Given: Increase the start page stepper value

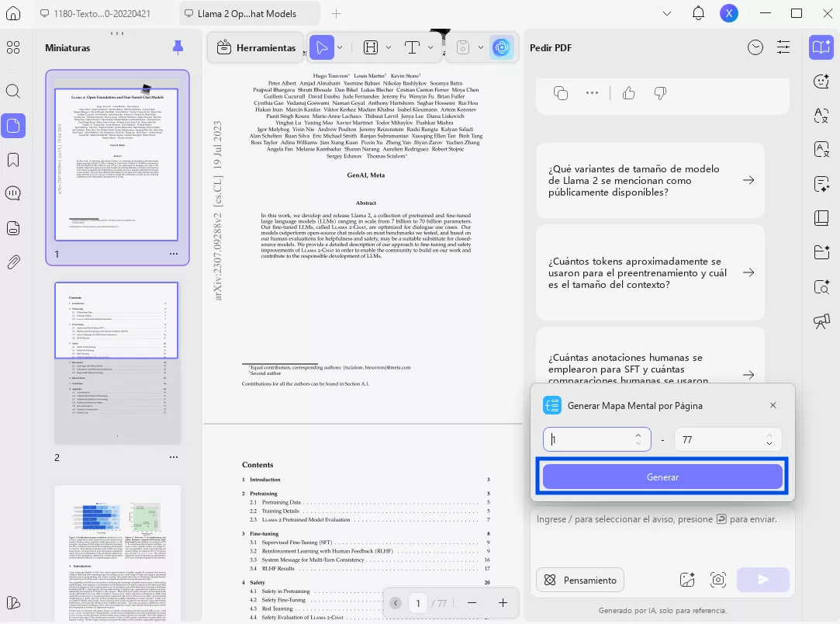Looking at the screenshot, I should 638,435.
